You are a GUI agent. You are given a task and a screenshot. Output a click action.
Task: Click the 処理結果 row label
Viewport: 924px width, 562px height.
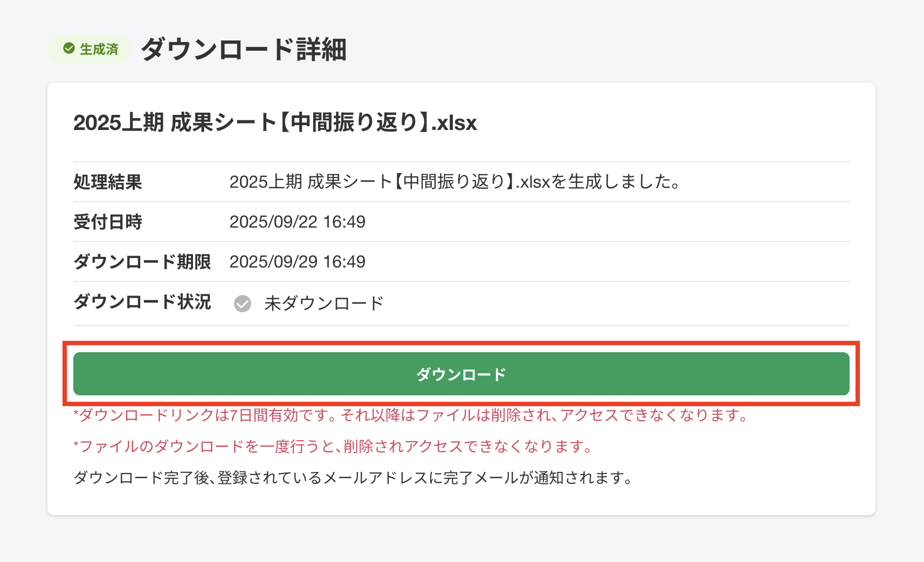[x=108, y=182]
